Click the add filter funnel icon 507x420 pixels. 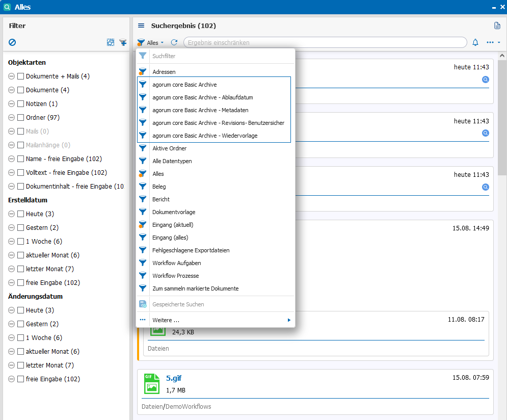coord(123,42)
